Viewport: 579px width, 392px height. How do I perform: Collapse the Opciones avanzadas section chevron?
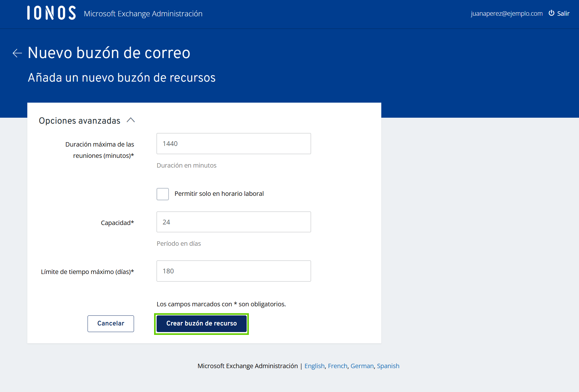pos(131,120)
